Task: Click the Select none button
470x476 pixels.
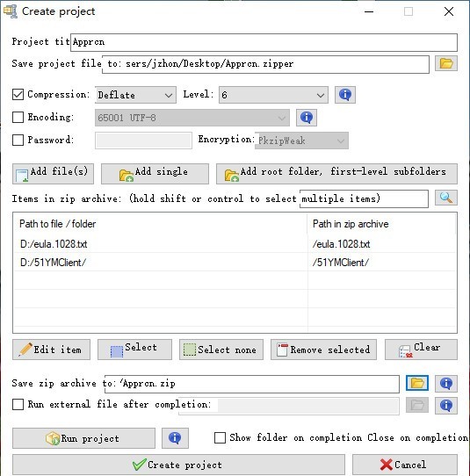Action: pyautogui.click(x=221, y=350)
